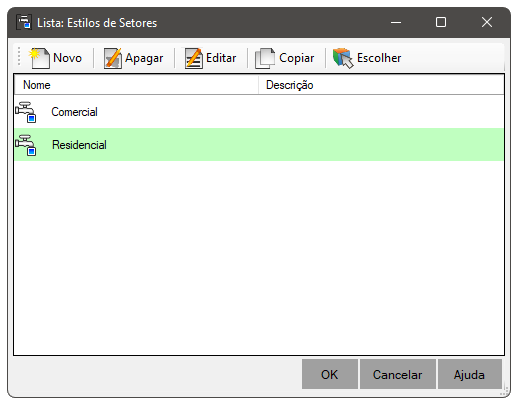Select the Residencial list entry
The height and width of the screenshot is (408, 519).
(x=259, y=145)
